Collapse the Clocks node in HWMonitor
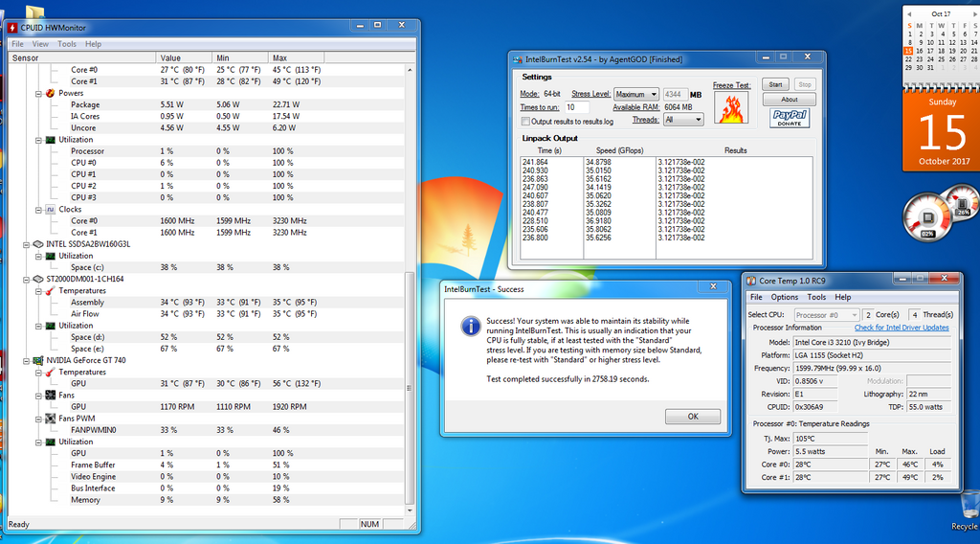 [38, 210]
